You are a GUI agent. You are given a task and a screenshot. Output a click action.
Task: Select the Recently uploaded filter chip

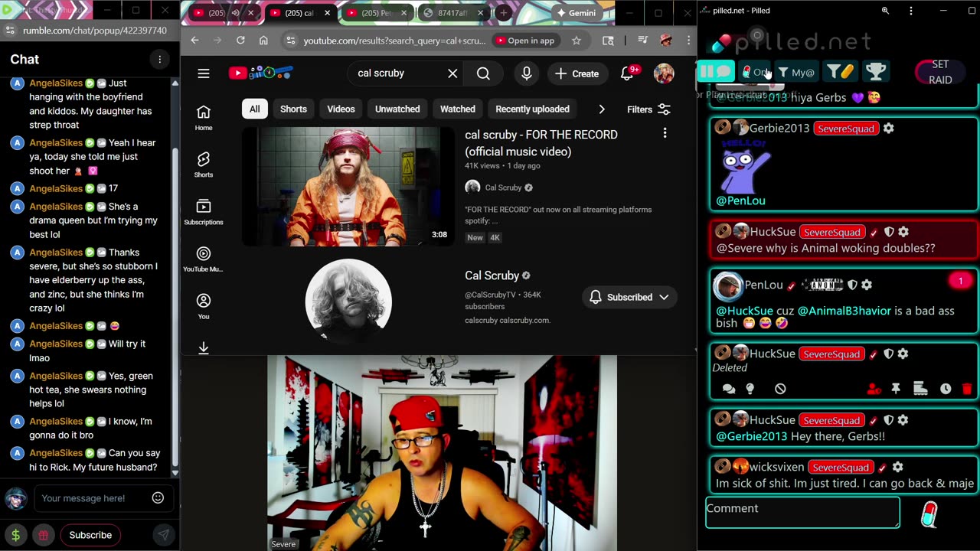532,109
